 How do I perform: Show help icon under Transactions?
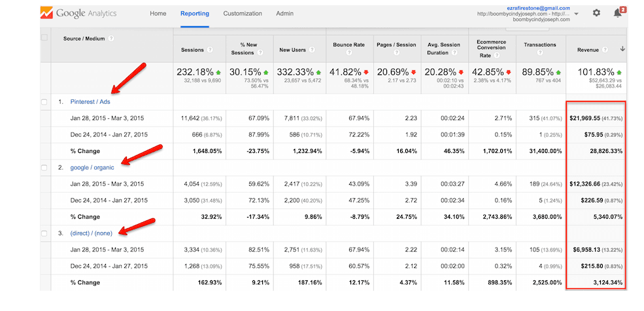pos(539,53)
